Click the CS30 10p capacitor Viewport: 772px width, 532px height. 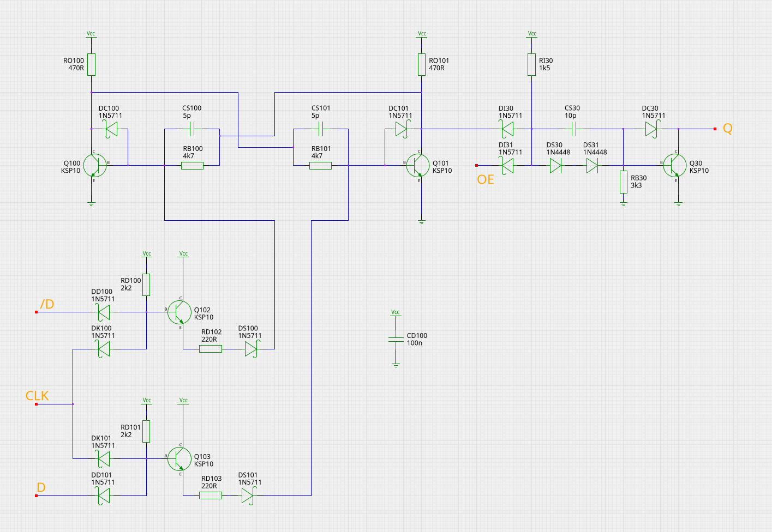click(x=573, y=129)
